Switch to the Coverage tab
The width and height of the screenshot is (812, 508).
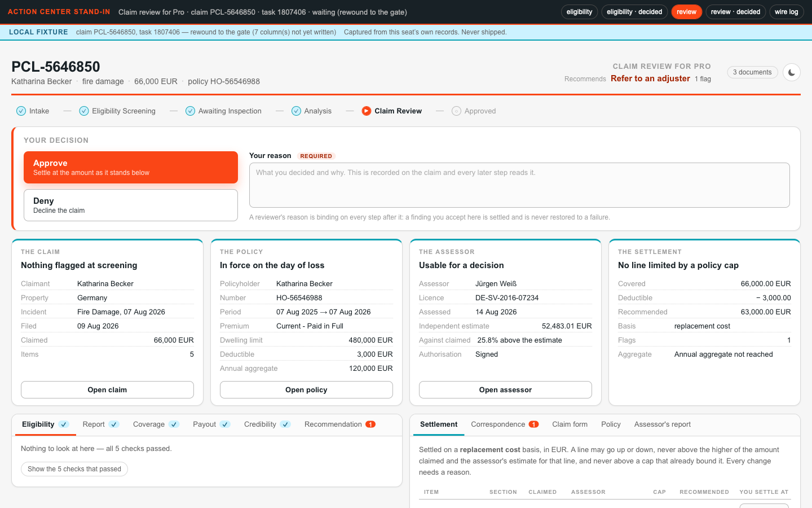[156, 424]
